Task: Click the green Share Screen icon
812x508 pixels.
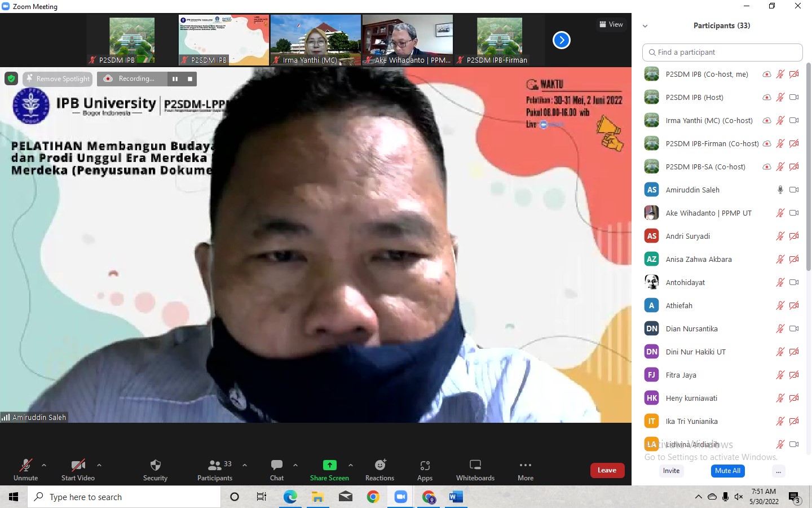Action: (329, 465)
